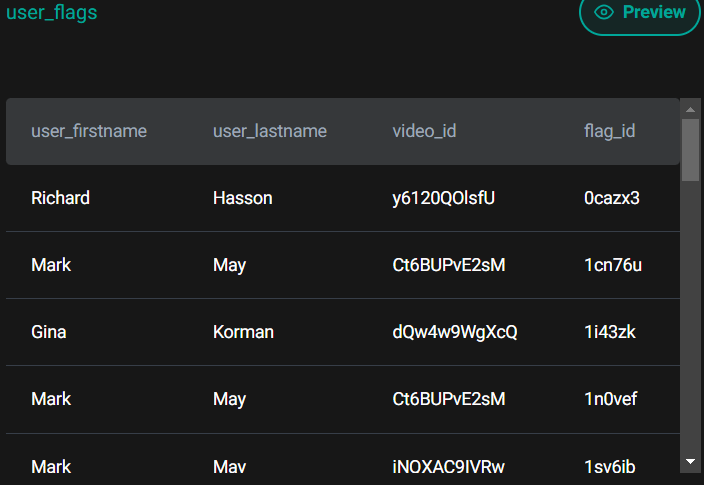Open the user_flags table title link

pos(52,13)
